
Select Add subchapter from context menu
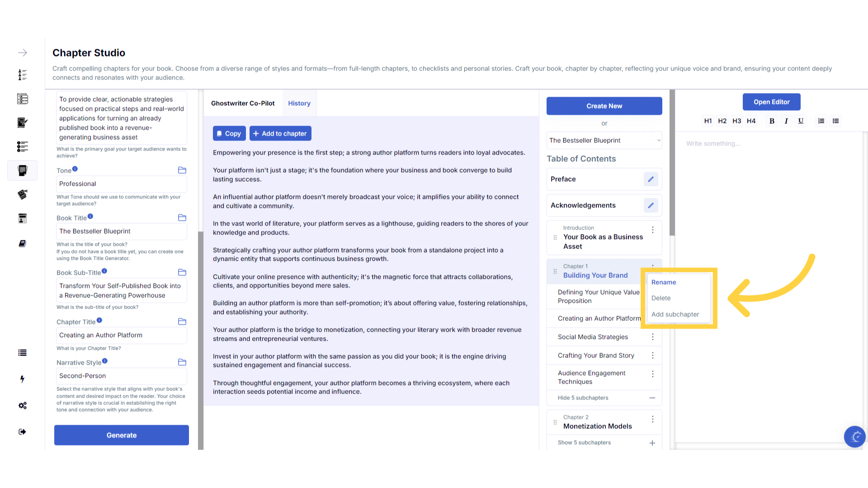point(675,314)
